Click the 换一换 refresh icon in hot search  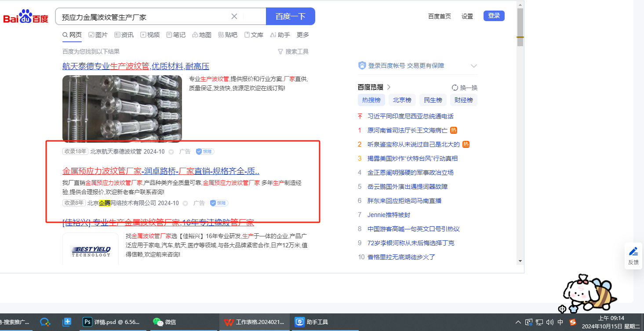(455, 88)
